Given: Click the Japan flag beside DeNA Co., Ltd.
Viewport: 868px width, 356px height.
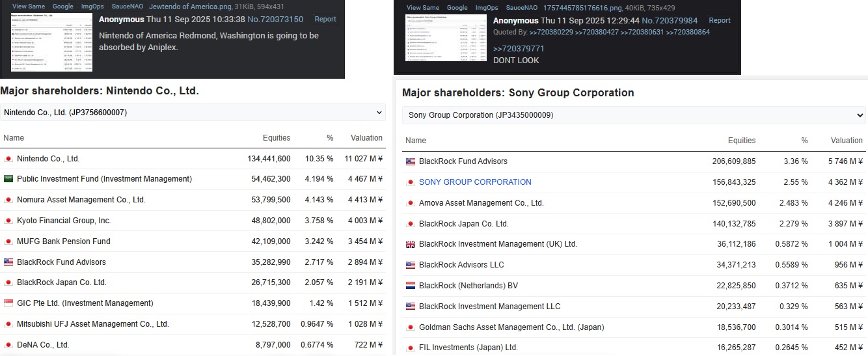Looking at the screenshot, I should click(8, 345).
